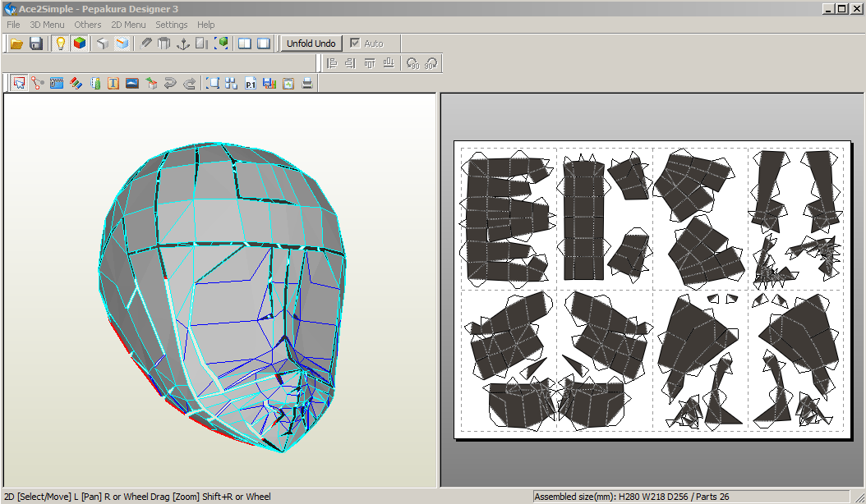The height and width of the screenshot is (504, 866).
Task: Open a file with the folder icon
Action: pyautogui.click(x=16, y=43)
